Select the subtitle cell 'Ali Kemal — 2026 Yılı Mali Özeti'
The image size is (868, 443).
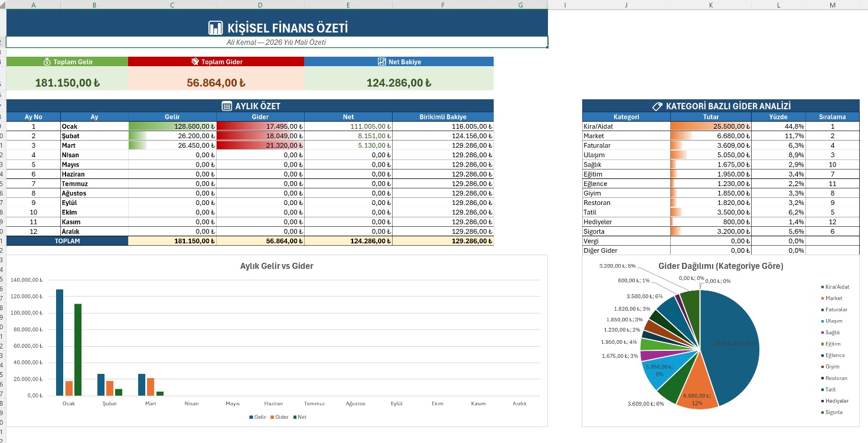click(x=277, y=43)
